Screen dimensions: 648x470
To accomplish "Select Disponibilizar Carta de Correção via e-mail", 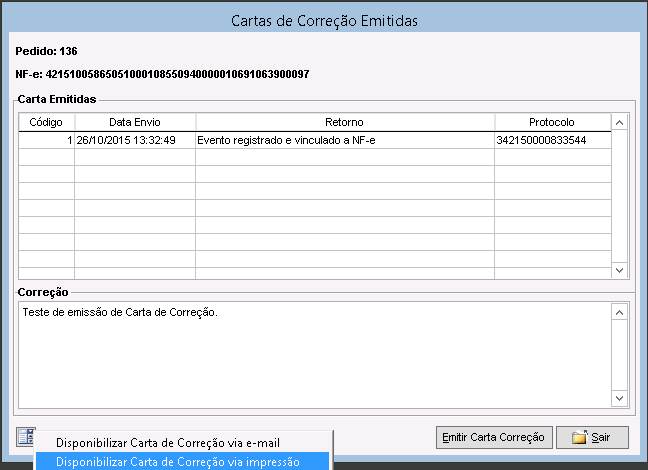I will [168, 443].
